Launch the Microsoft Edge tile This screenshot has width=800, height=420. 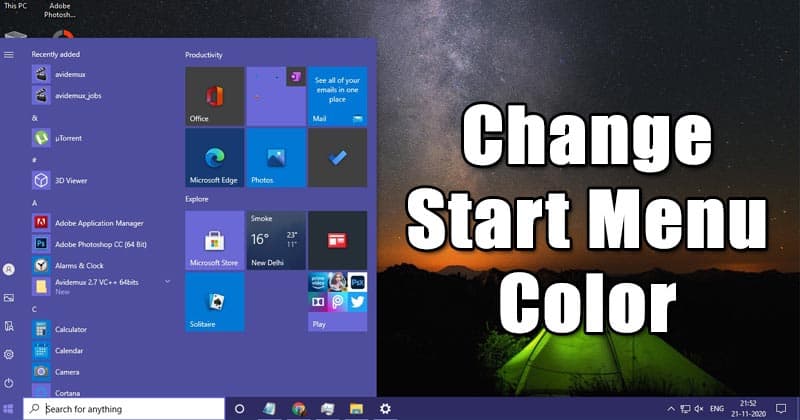pos(214,158)
